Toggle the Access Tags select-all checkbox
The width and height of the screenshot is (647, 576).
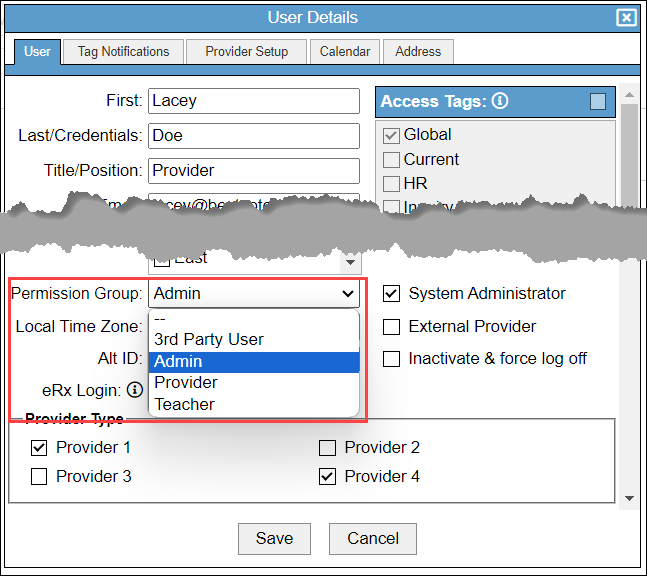pyautogui.click(x=597, y=101)
